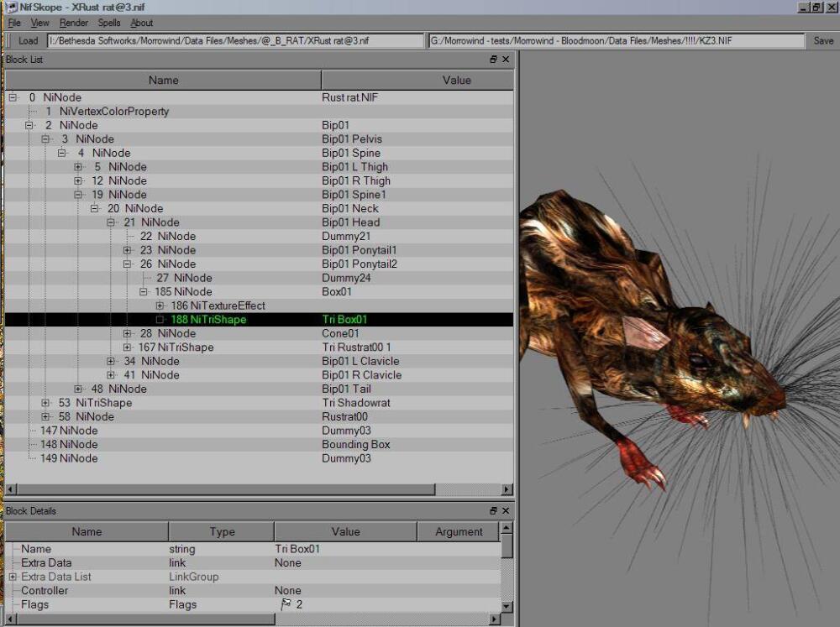The height and width of the screenshot is (627, 840).
Task: Float the Block List panel
Action: [x=493, y=60]
